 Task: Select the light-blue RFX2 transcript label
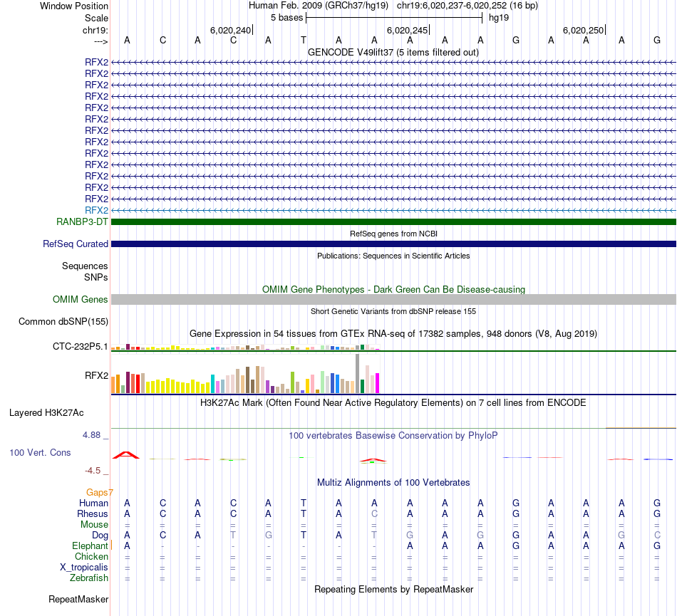pos(96,210)
